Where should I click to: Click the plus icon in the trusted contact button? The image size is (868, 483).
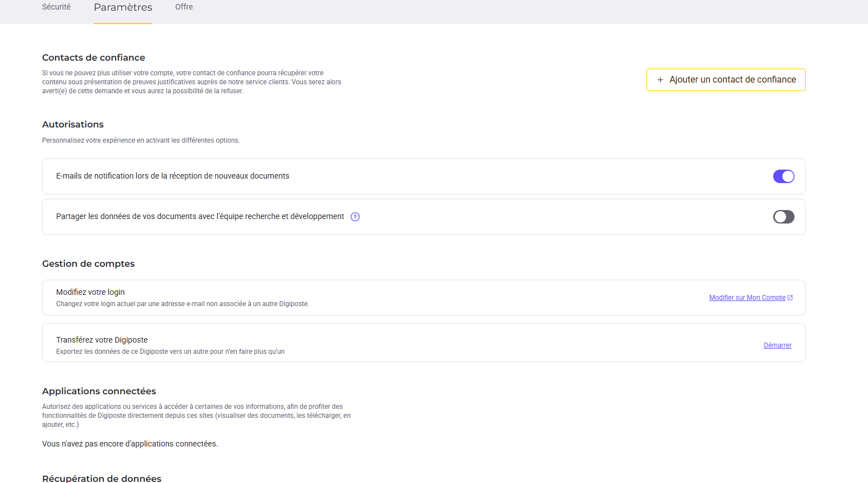pyautogui.click(x=660, y=80)
